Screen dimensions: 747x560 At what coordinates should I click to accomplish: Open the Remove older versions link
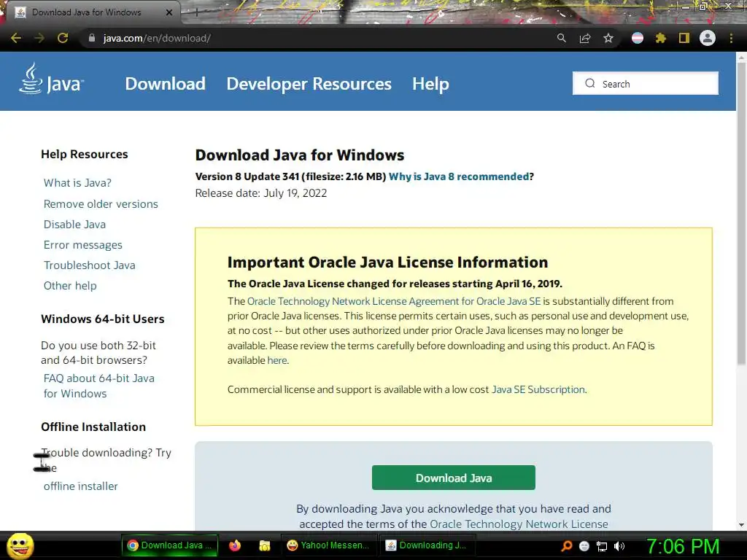[101, 204]
